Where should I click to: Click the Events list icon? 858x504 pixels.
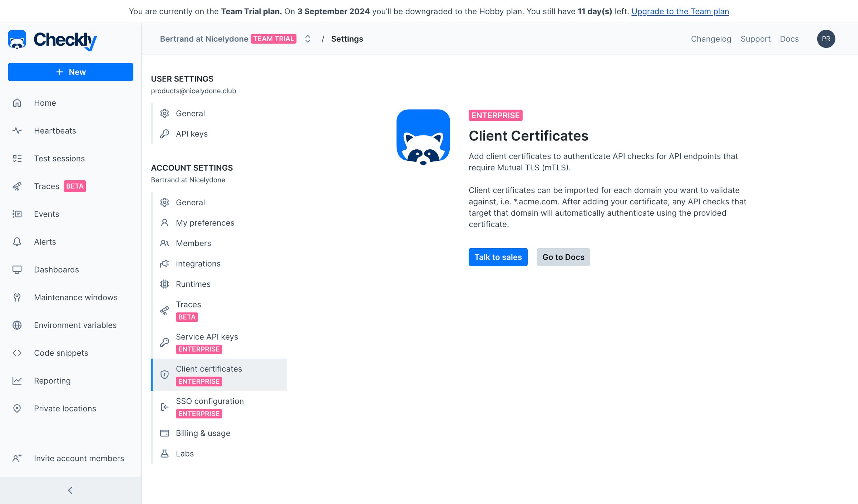[x=17, y=214]
